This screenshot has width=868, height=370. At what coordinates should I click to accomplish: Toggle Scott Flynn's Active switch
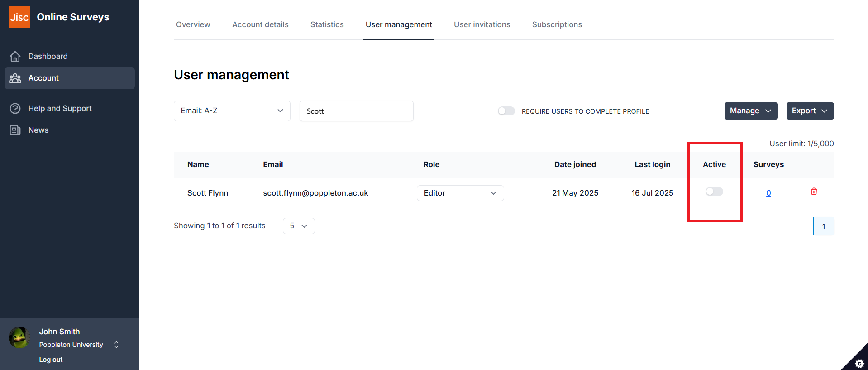714,192
